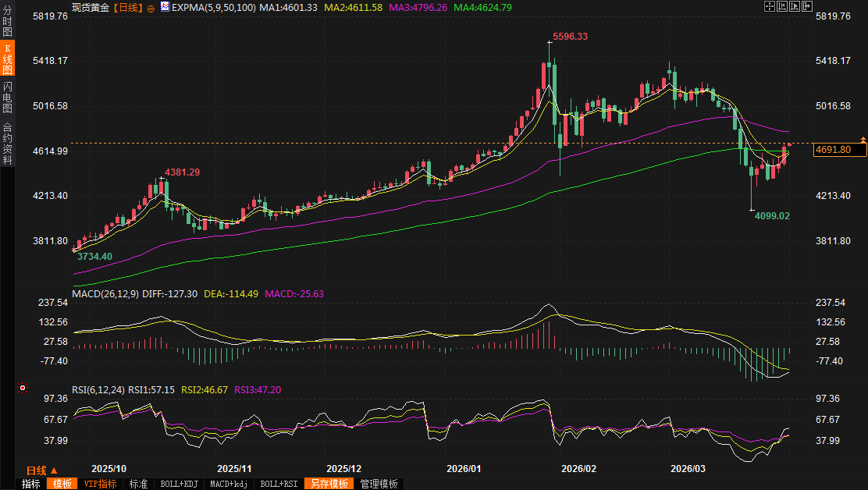Screen dimensions: 868x490
Task: Click the export panel arrow icon
Action: click(x=807, y=6)
